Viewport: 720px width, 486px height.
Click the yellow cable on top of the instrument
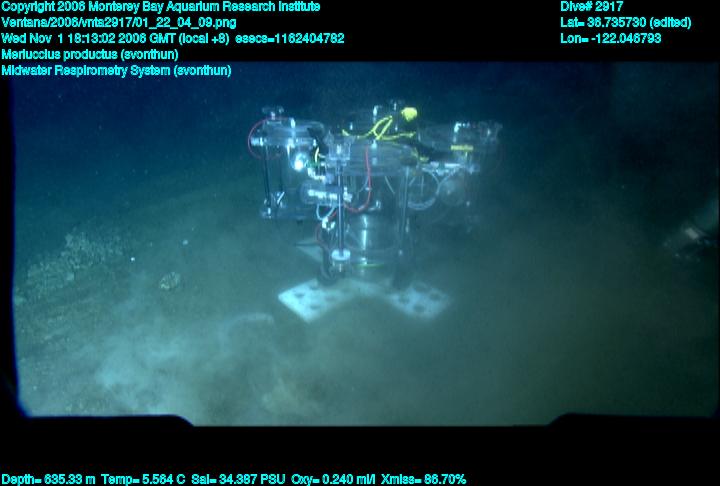(383, 126)
